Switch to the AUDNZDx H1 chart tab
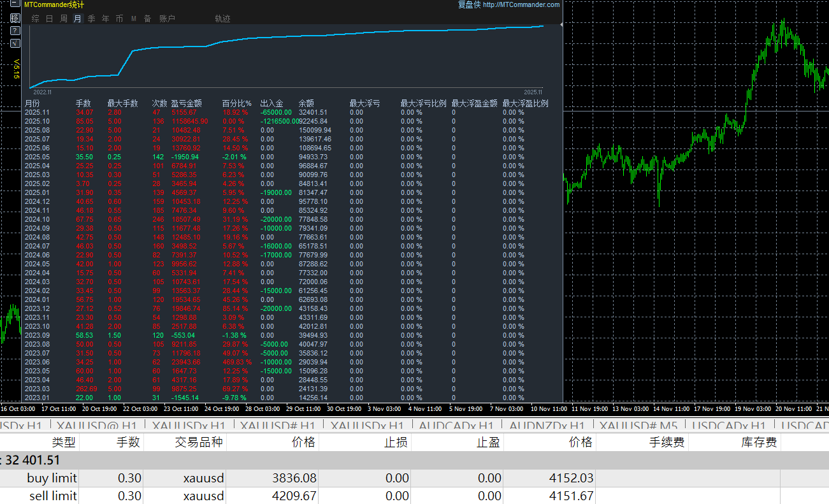This screenshot has width=829, height=504. (547, 426)
